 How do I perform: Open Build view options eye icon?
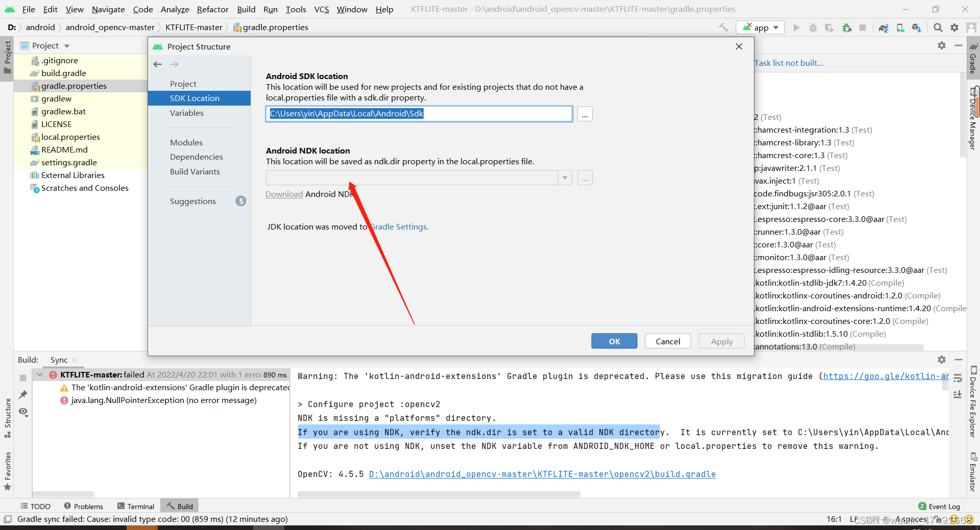click(23, 412)
